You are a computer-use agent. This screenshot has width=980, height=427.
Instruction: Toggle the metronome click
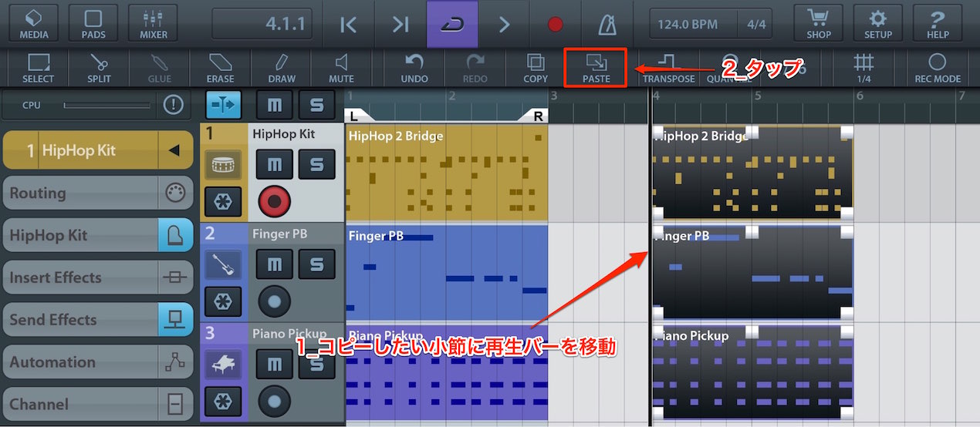[x=607, y=25]
